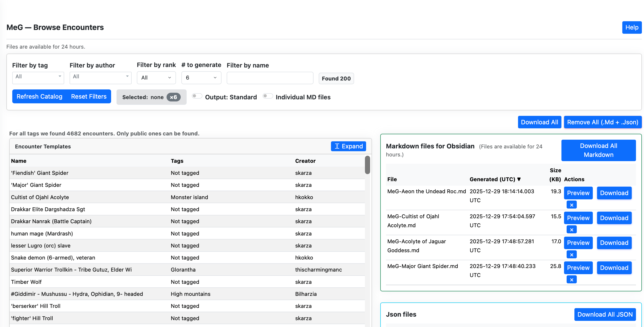Open the # to generate dropdown
Viewport: 644px width, 327px height.
tap(201, 78)
